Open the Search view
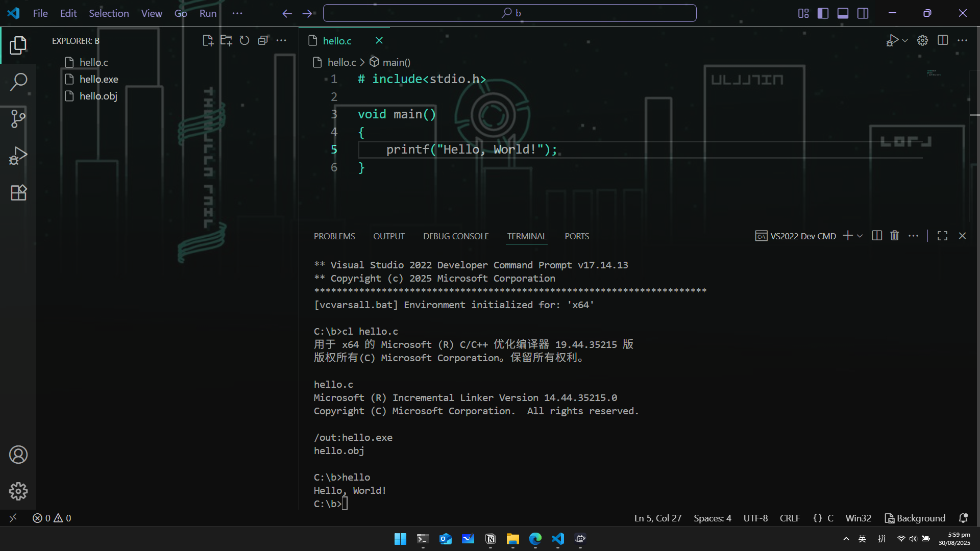980x551 pixels. pyautogui.click(x=18, y=82)
